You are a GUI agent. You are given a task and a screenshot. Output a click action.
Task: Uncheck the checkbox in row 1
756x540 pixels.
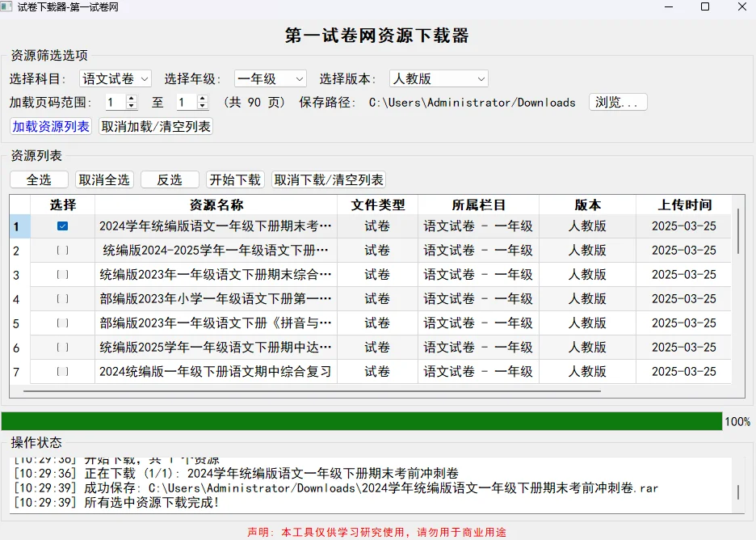(62, 226)
